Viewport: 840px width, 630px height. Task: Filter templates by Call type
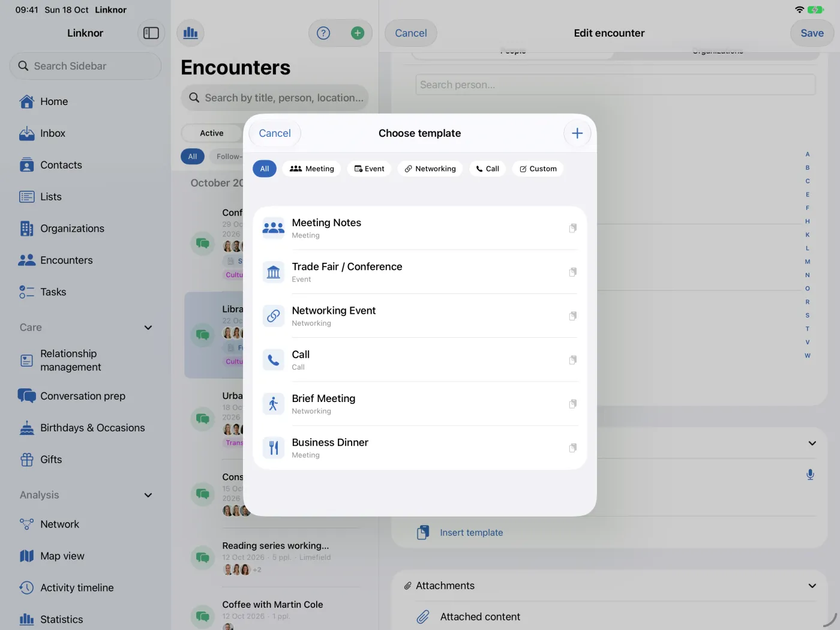(x=487, y=169)
